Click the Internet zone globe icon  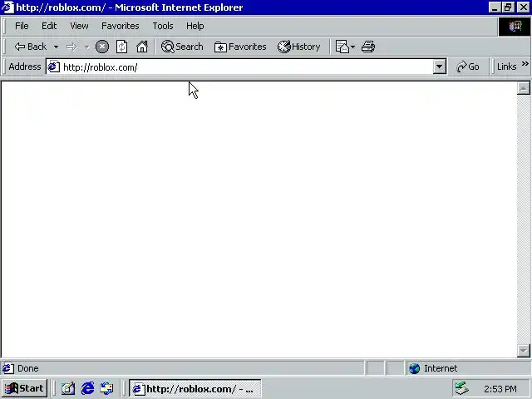pos(414,368)
